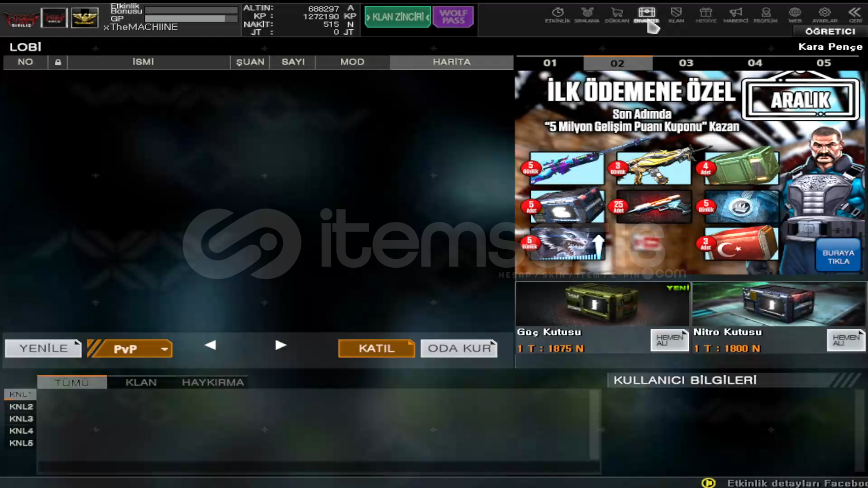Select the TÜMÜ chat tab

point(72,382)
